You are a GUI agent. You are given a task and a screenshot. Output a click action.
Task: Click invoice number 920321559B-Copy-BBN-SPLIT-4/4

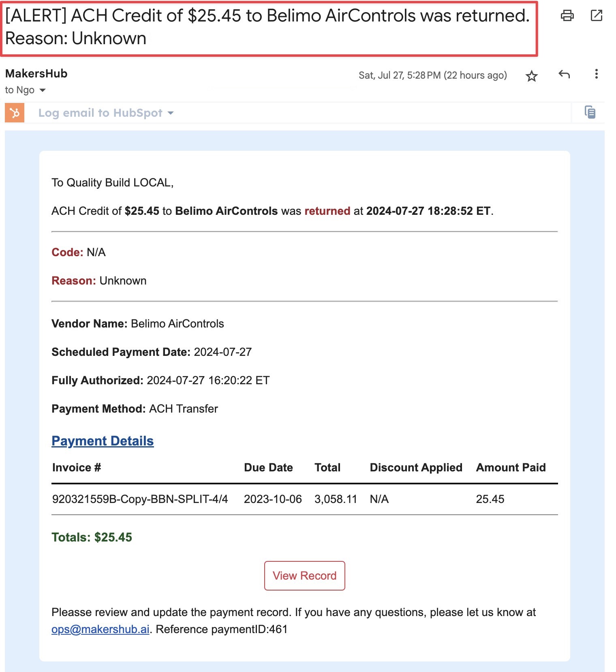140,499
